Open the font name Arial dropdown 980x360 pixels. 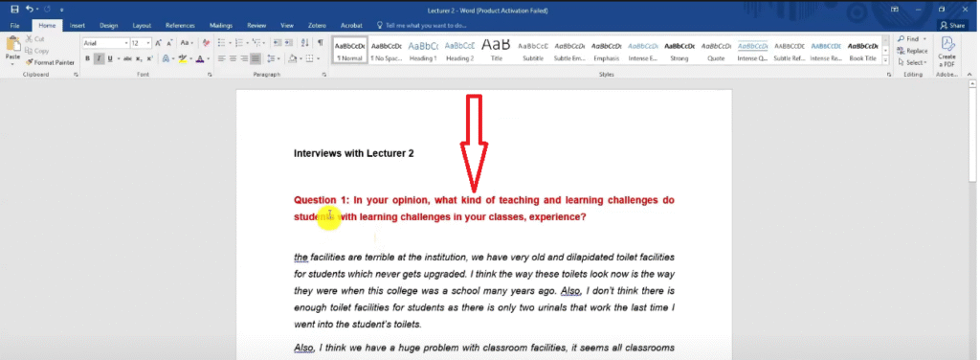click(125, 43)
